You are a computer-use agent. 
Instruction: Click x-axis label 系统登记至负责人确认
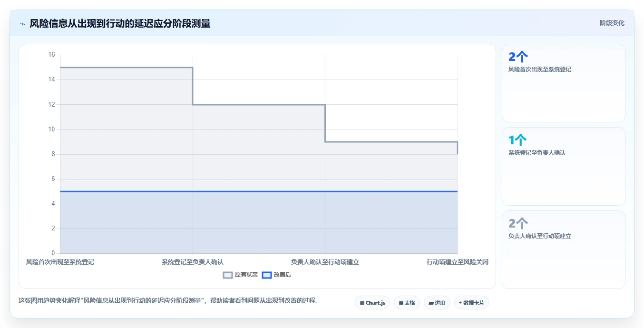pyautogui.click(x=193, y=262)
